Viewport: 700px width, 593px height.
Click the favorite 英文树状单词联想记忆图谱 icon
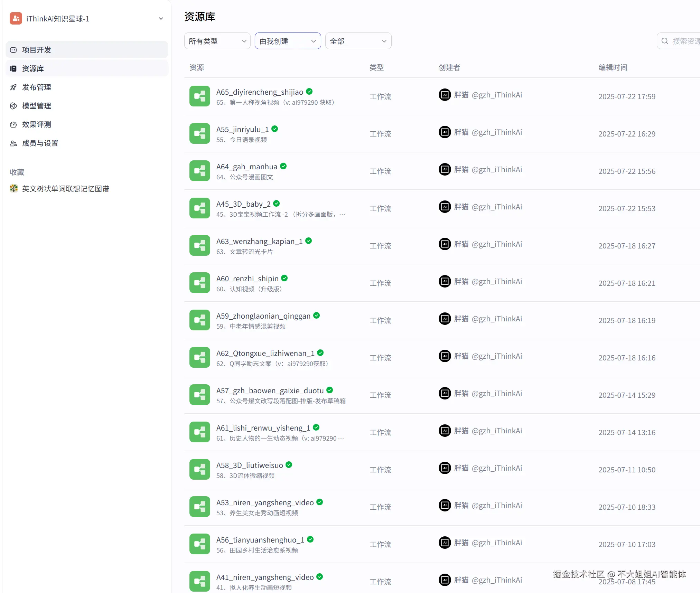click(x=13, y=188)
